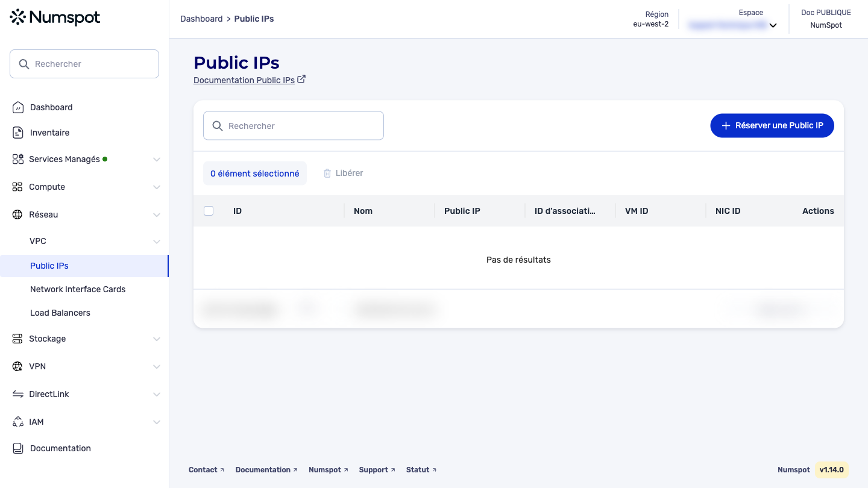This screenshot has width=868, height=488.
Task: Click the magnifier icon in sidebar search
Action: 24,64
